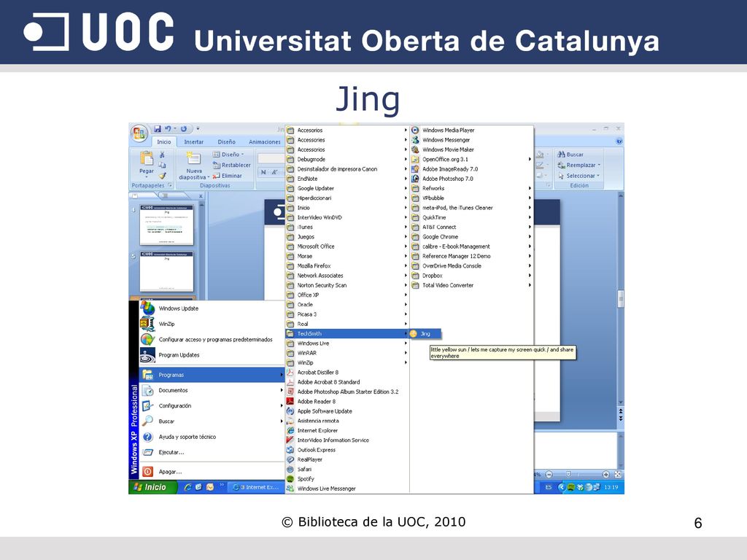Open Program Updates entry
The image size is (747, 560).
coord(212,355)
